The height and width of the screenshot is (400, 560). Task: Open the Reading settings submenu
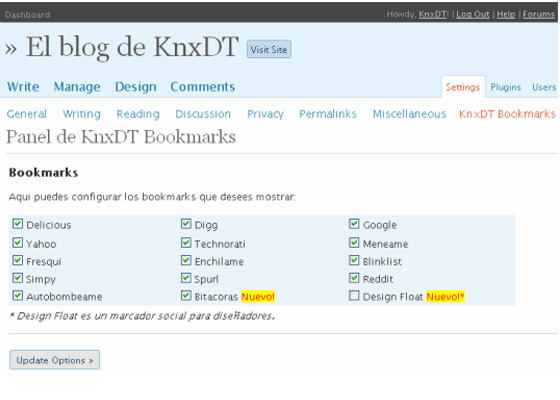click(x=138, y=114)
